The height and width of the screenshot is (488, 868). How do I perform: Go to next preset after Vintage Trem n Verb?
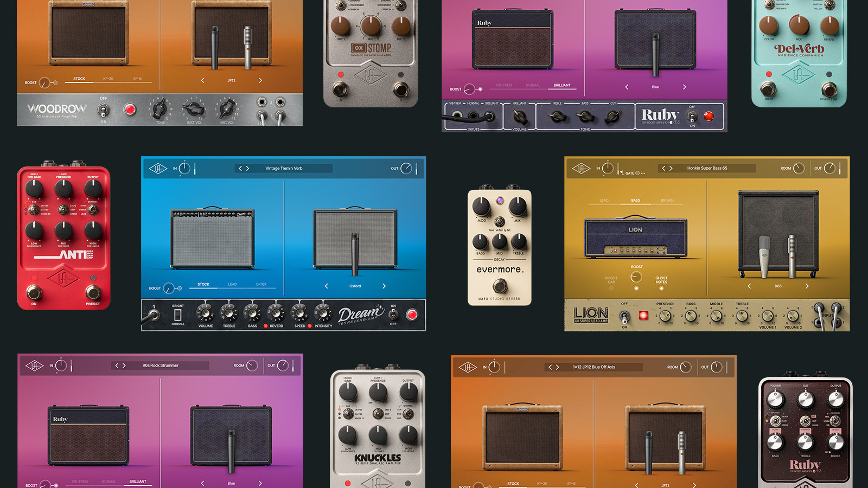click(248, 169)
